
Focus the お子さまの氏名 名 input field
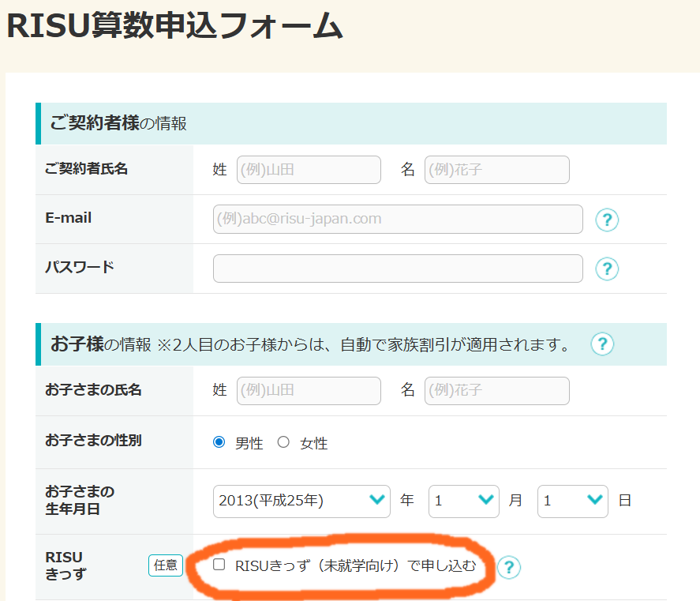(x=497, y=391)
